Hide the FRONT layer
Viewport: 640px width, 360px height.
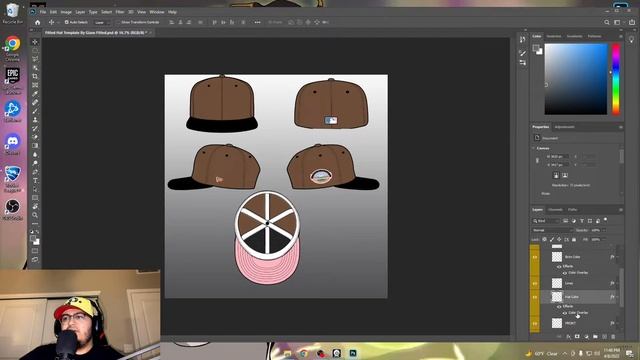pyautogui.click(x=535, y=323)
